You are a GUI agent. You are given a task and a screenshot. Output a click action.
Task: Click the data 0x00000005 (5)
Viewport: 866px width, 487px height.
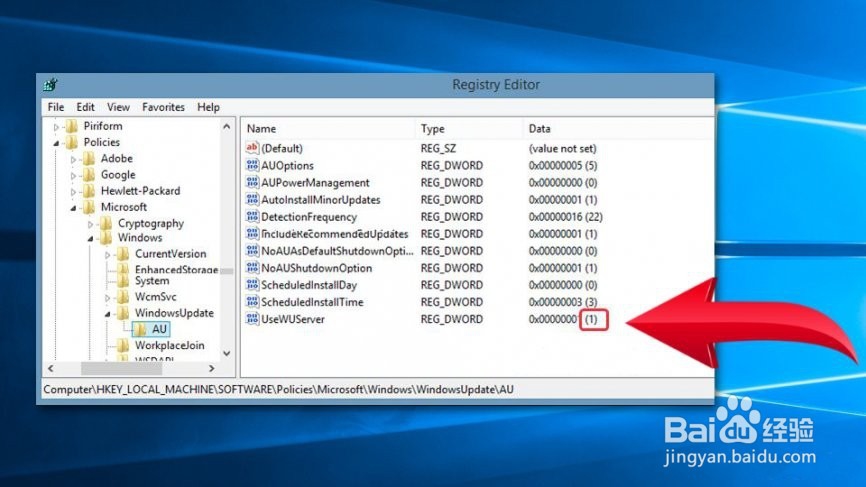click(563, 166)
